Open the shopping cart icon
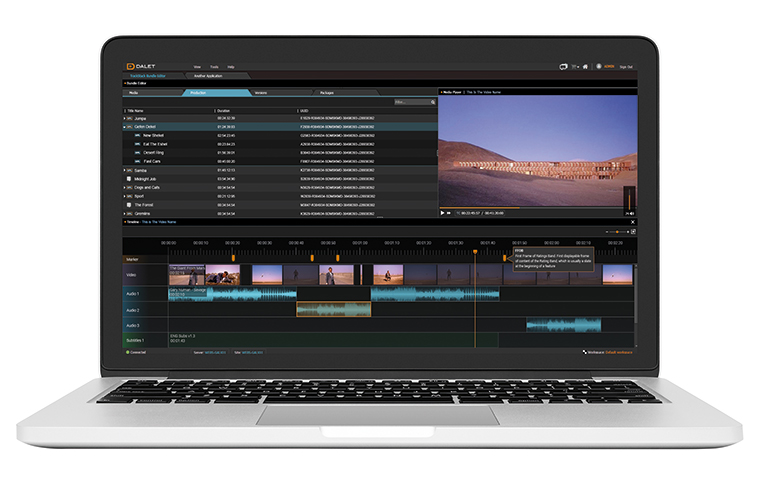The image size is (760, 500). 575,66
